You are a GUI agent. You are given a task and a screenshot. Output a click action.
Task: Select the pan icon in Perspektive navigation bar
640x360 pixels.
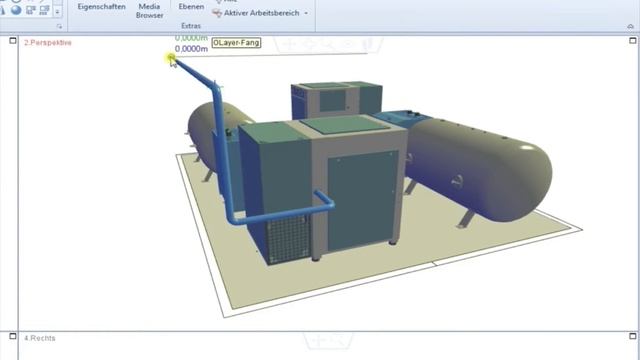point(290,44)
